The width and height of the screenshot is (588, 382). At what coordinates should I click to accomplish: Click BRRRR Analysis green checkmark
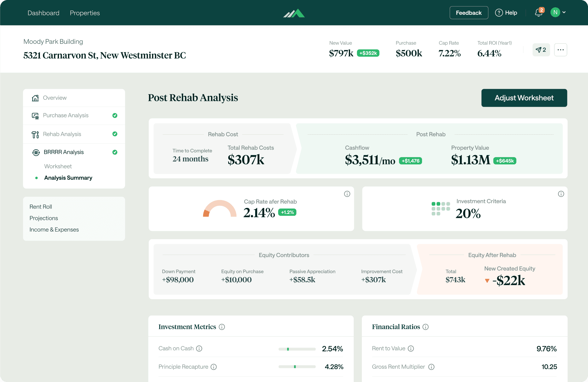click(115, 152)
